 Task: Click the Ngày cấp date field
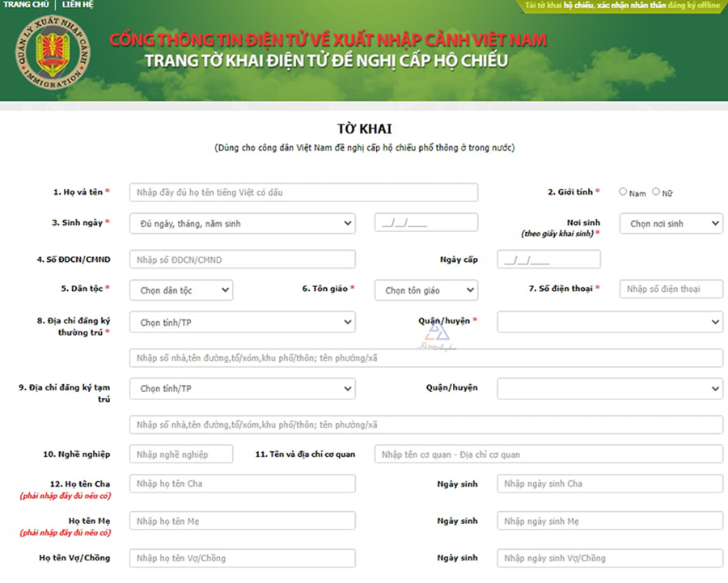click(x=548, y=260)
